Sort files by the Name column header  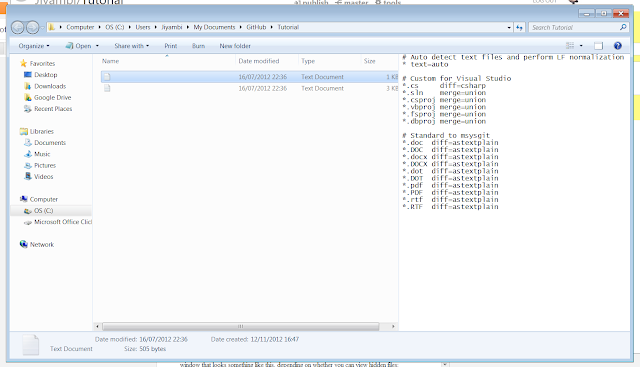point(110,61)
